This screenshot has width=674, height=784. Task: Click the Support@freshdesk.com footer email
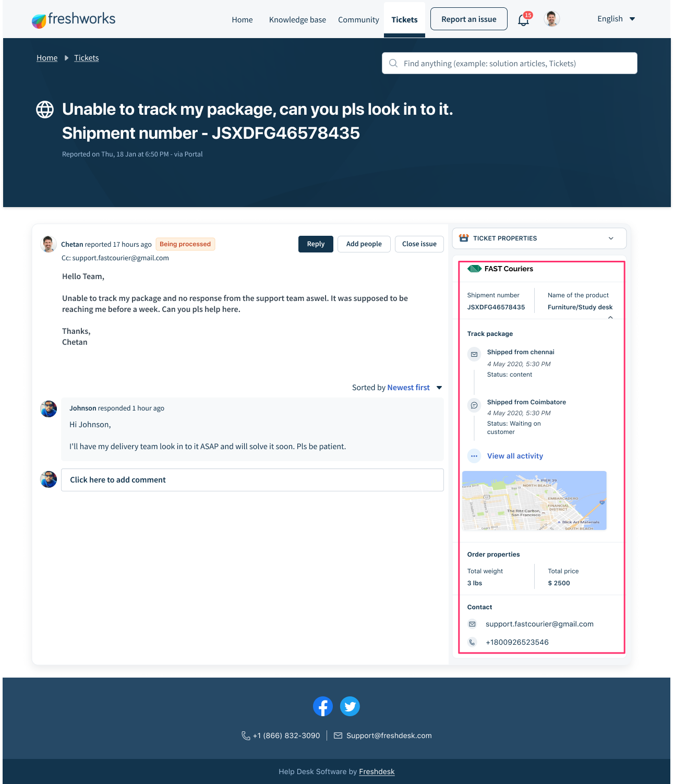(x=389, y=735)
